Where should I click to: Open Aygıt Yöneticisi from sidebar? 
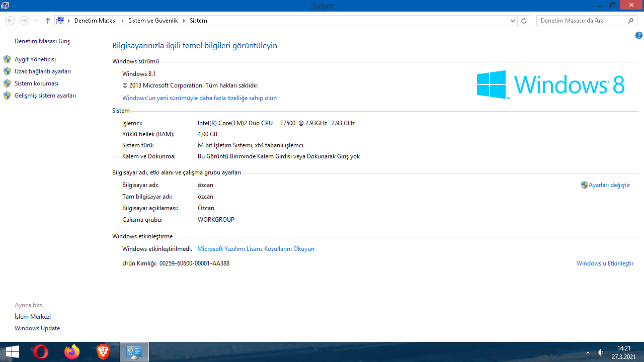click(x=35, y=59)
